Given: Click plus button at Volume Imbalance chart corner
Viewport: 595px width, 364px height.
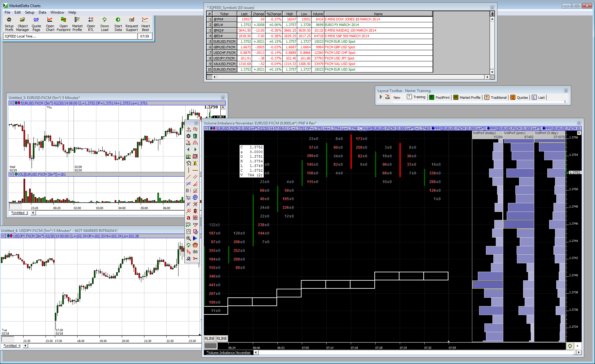Looking at the screenshot, I should coord(577,346).
